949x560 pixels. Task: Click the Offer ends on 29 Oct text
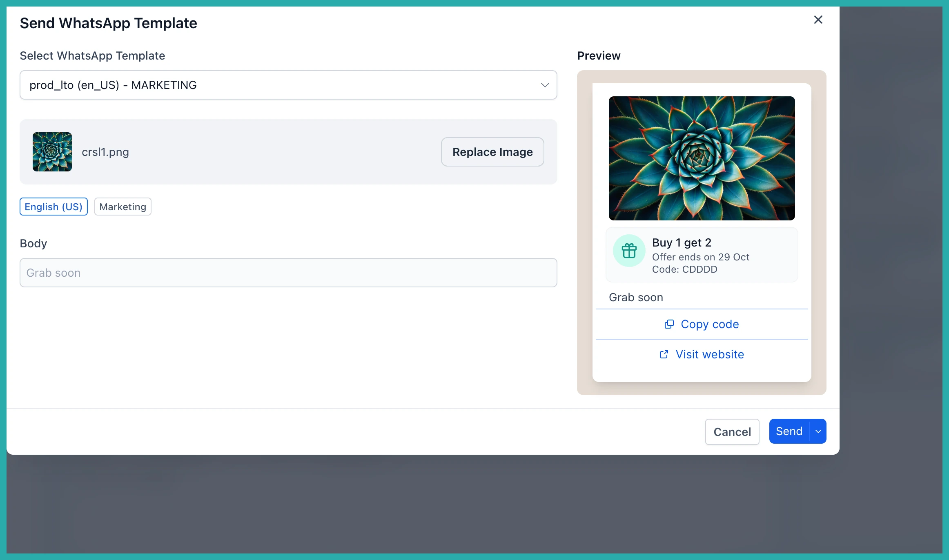[701, 257]
